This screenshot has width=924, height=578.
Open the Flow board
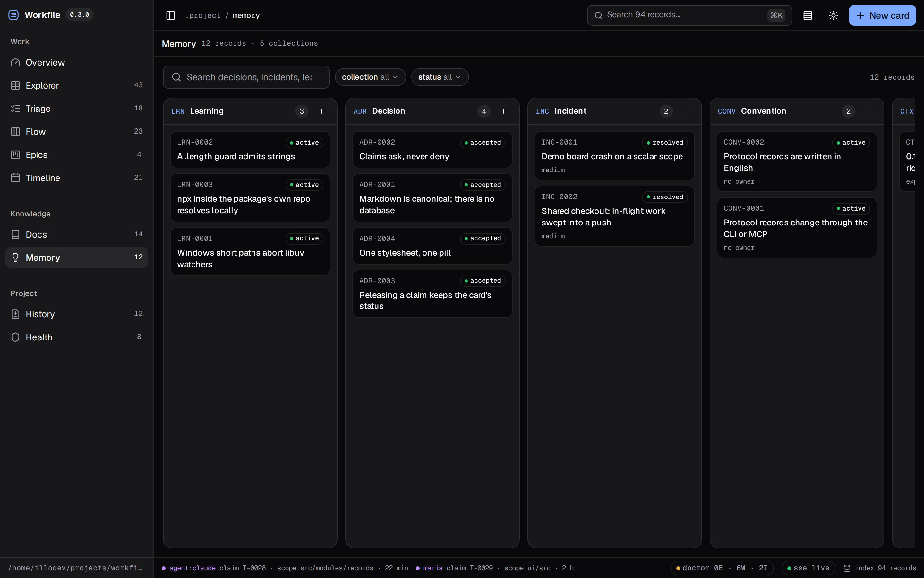(76, 132)
